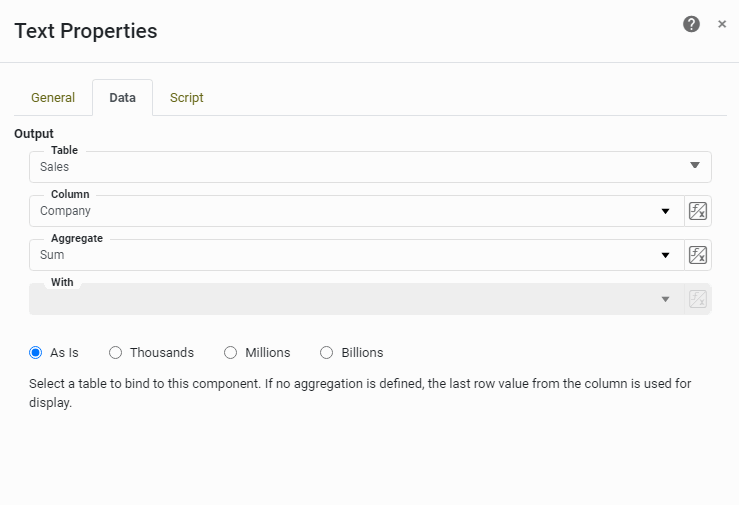The height and width of the screenshot is (505, 739).
Task: Pick the Millions radio button
Action: tap(231, 353)
